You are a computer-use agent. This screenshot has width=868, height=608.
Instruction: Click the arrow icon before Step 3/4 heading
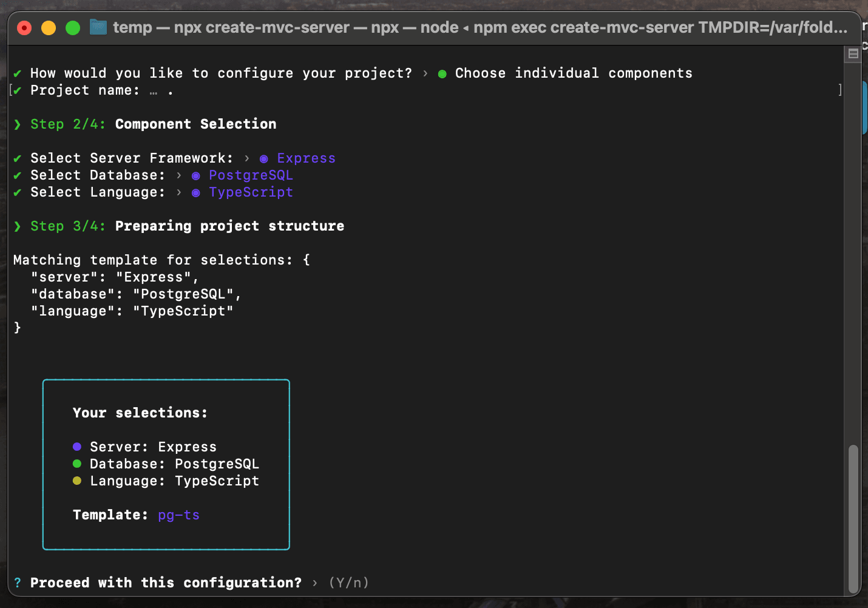(17, 226)
